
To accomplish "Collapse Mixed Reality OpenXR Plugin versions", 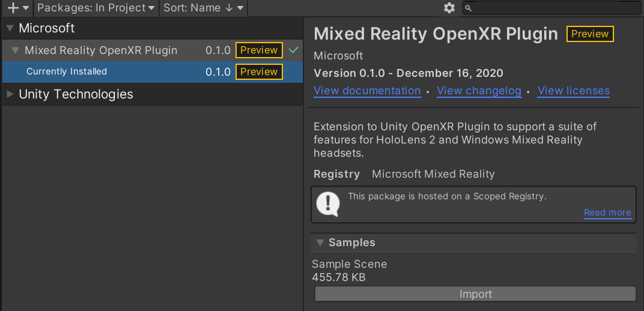I will pos(15,50).
